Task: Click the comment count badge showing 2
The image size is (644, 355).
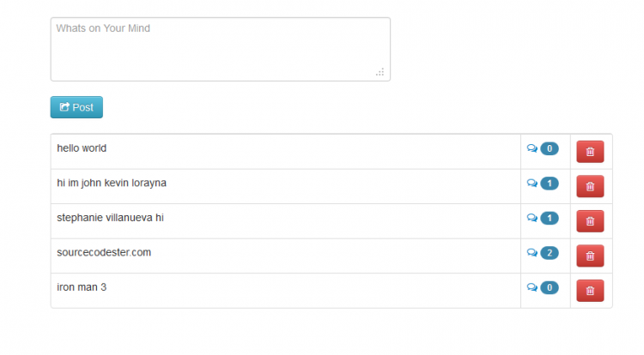Action: tap(550, 253)
